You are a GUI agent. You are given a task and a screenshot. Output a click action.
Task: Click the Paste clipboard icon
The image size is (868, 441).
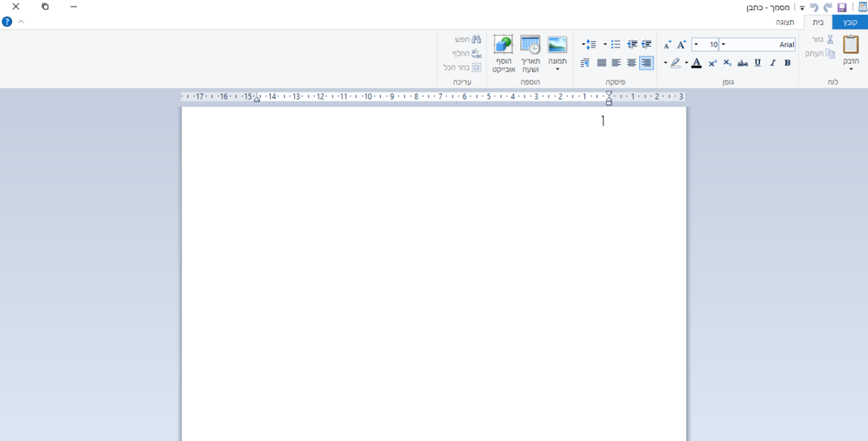[x=851, y=44]
